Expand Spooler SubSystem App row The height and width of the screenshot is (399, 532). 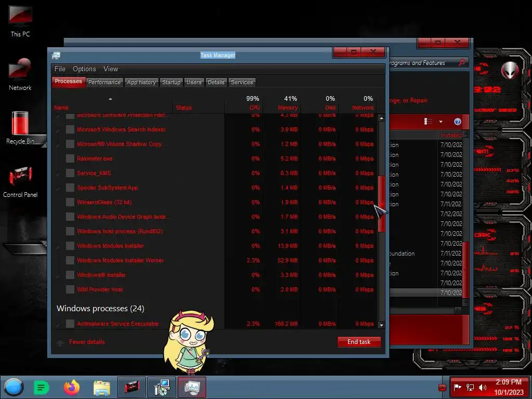(x=58, y=188)
